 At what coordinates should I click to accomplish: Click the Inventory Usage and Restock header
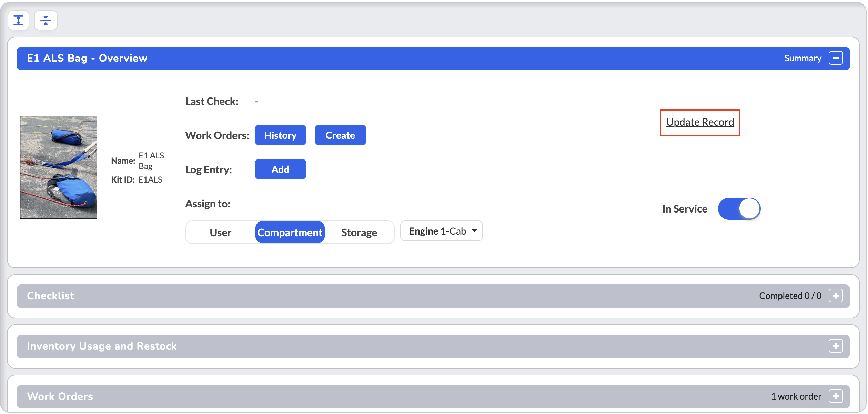[x=433, y=346]
